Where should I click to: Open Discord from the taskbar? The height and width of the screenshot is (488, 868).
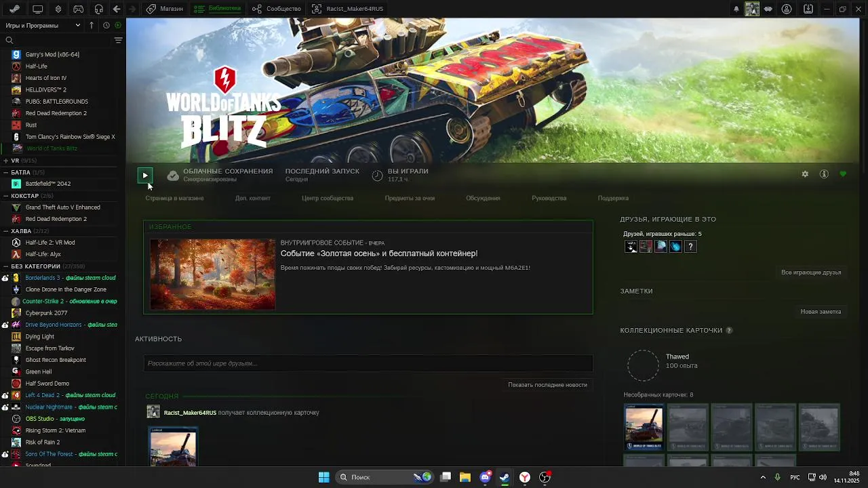point(485,477)
